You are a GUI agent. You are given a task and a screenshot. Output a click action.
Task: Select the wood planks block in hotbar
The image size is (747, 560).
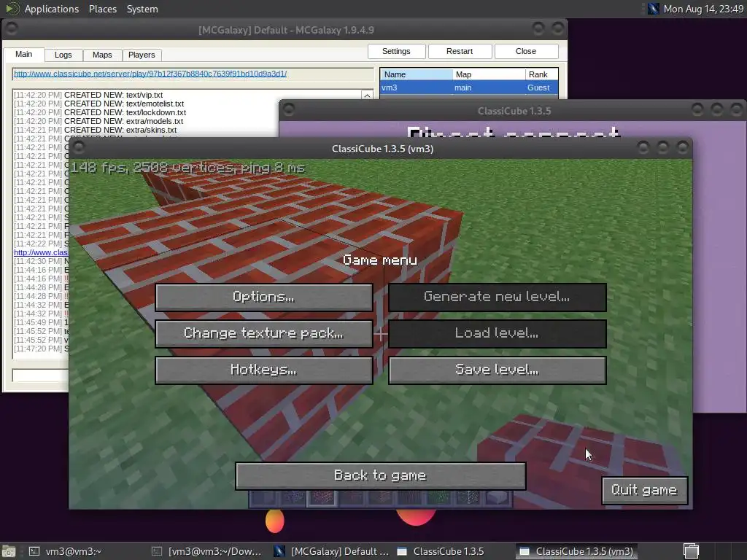380,498
